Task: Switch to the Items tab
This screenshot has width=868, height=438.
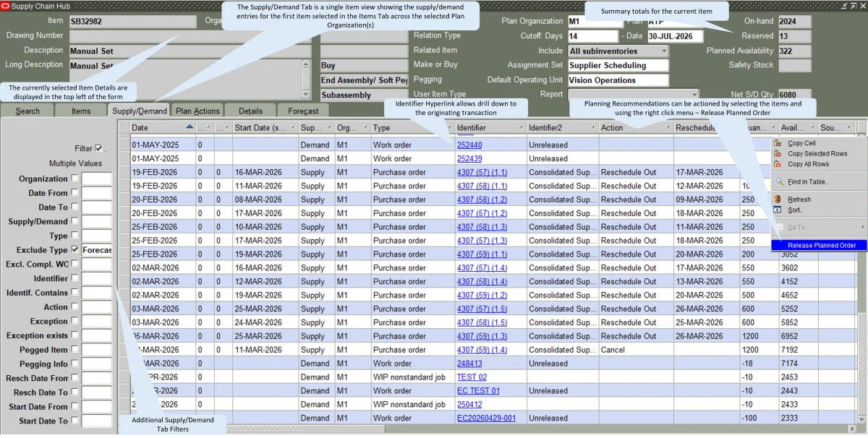Action: tap(81, 111)
